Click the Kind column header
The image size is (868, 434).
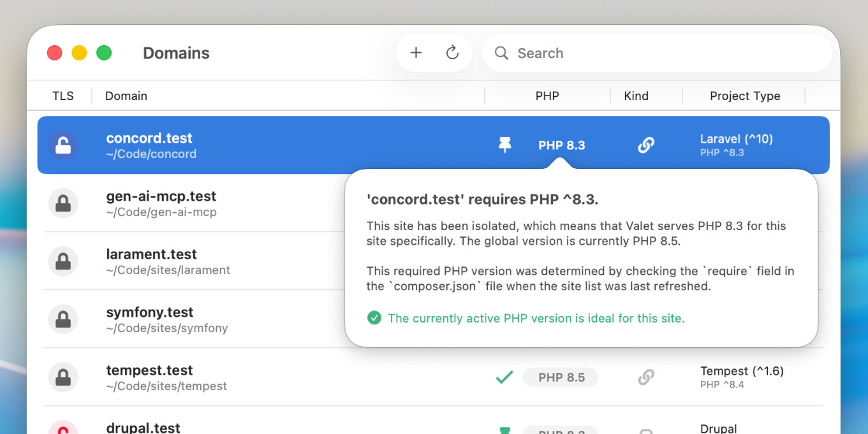tap(636, 96)
